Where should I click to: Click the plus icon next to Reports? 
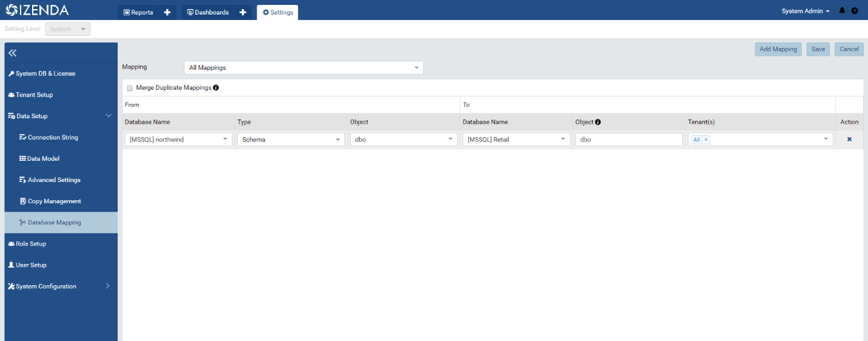point(167,12)
